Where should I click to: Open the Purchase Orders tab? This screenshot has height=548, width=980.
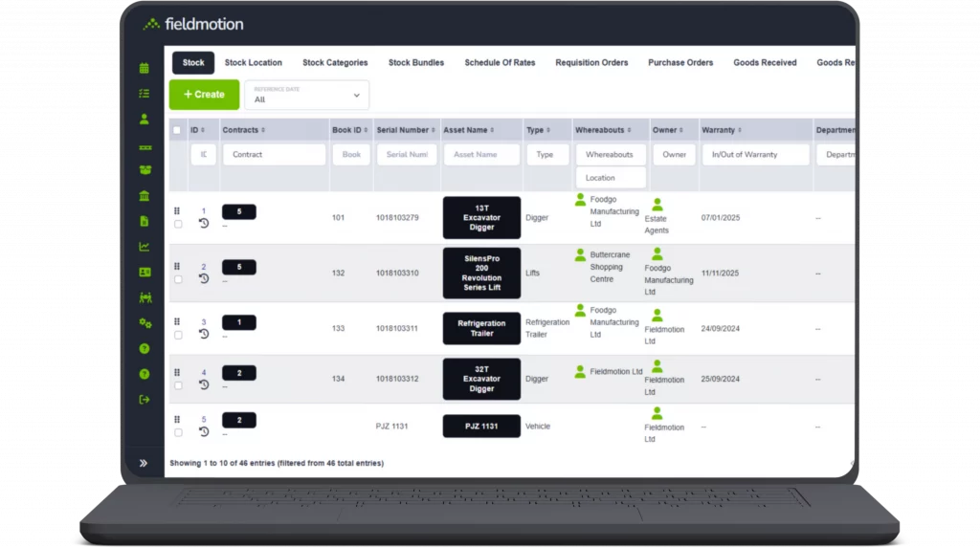(x=680, y=63)
